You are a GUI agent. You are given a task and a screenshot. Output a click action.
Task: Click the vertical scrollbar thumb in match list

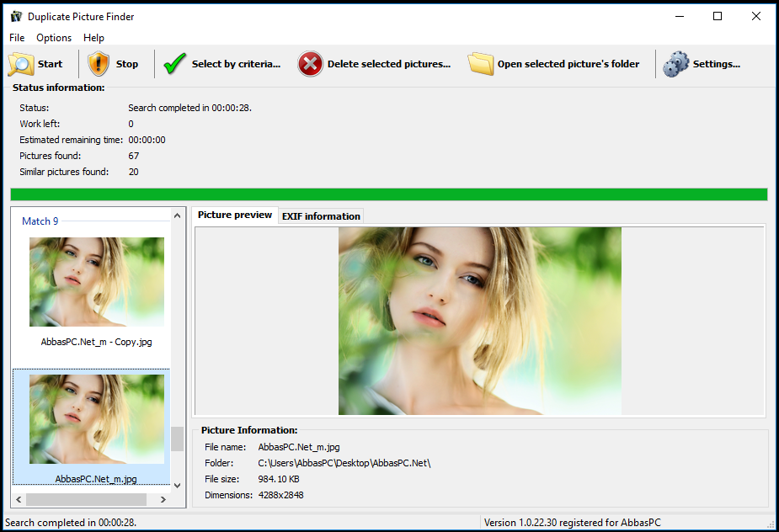click(x=178, y=439)
